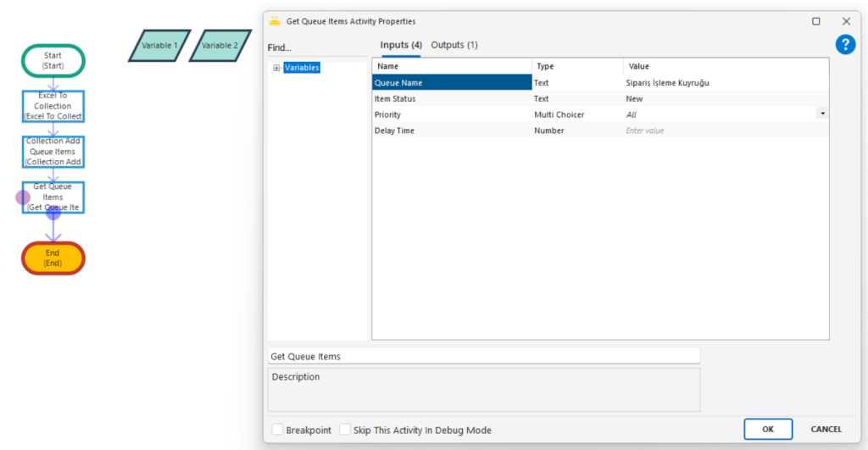Viewport: 868px width, 450px height.
Task: Expand the Variables tree node
Action: click(x=276, y=68)
